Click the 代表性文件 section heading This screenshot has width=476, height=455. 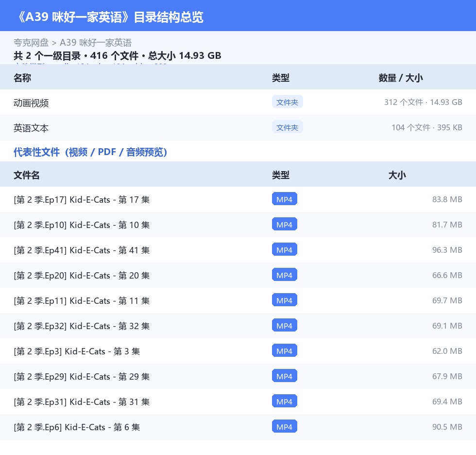(x=90, y=152)
